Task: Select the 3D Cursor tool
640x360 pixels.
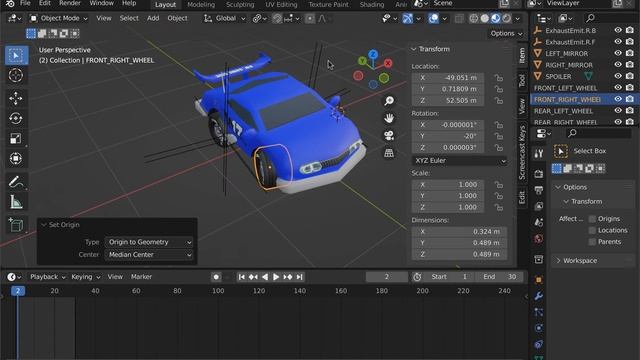Action: click(x=16, y=75)
